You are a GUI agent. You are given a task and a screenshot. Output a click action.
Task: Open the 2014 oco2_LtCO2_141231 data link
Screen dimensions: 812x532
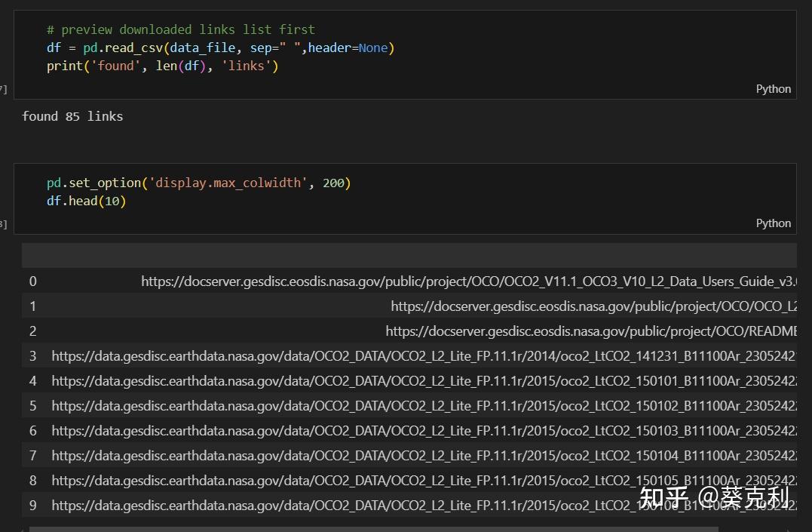point(422,355)
